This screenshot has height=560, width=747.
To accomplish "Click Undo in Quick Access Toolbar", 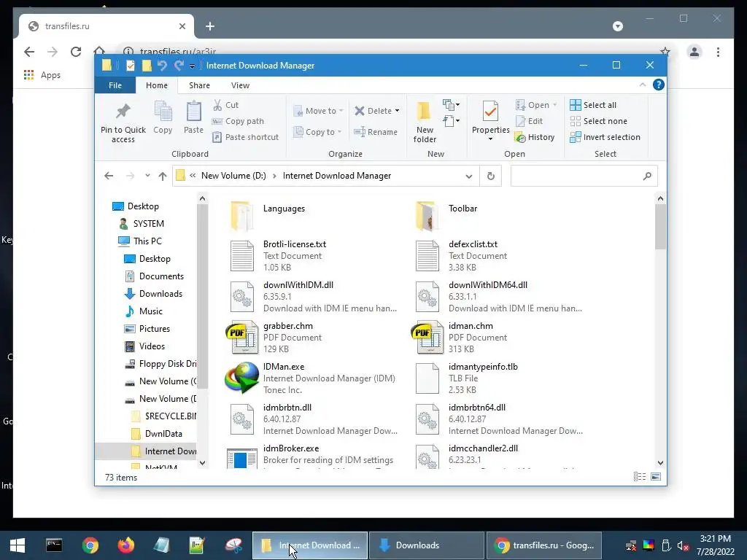I will click(x=162, y=66).
